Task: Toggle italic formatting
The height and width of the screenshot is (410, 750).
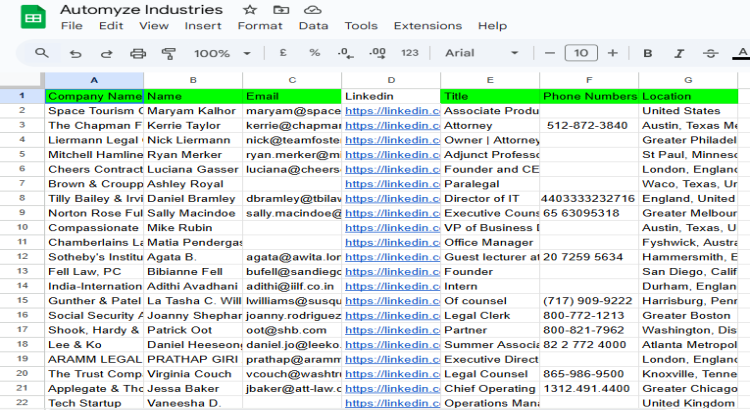Action: point(679,53)
